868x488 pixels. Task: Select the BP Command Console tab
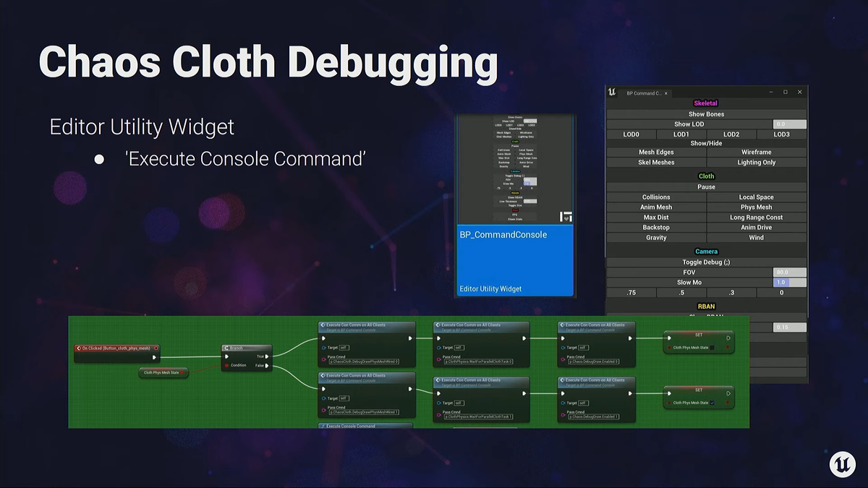tap(644, 93)
